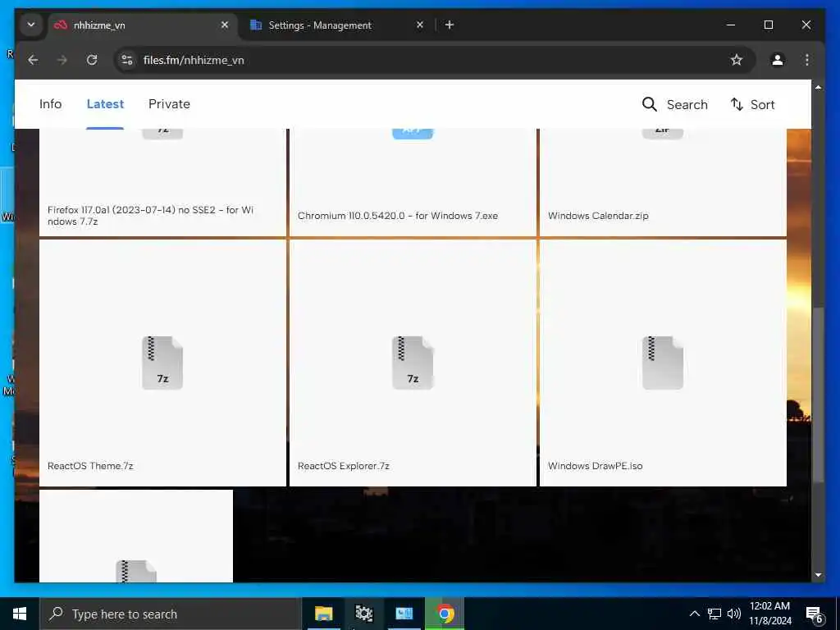Open a new browser tab

point(450,25)
